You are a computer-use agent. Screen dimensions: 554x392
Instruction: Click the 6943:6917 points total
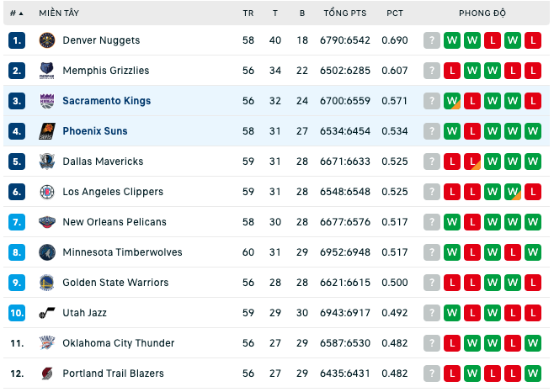pos(345,313)
